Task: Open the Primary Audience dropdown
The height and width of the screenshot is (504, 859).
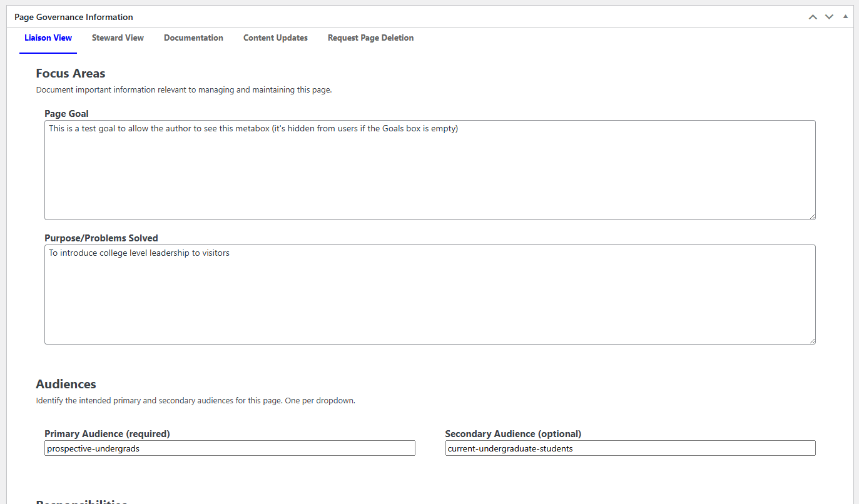Action: click(230, 448)
